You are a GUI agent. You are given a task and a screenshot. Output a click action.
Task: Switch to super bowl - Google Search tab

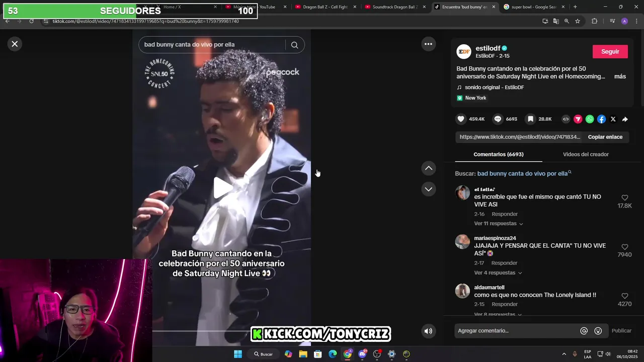tap(532, 7)
